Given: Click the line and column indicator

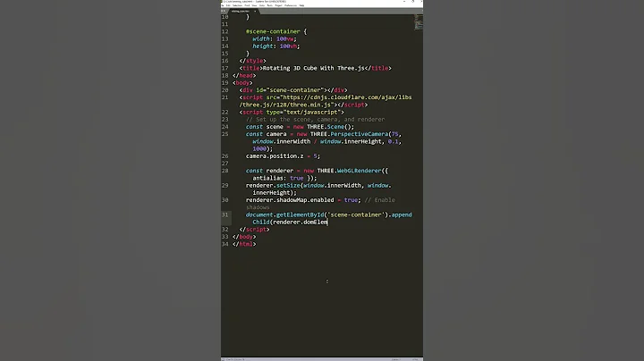Looking at the screenshot, I should [x=235, y=359].
